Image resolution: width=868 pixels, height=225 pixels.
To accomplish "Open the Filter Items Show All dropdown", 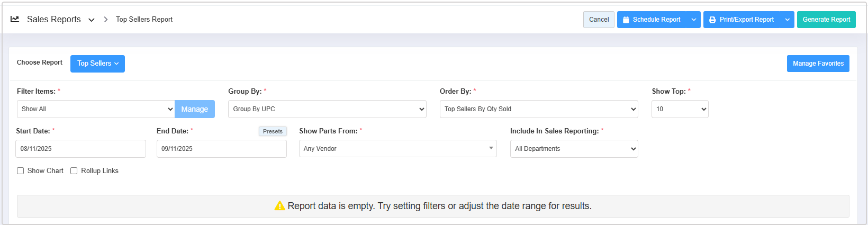I will [96, 109].
